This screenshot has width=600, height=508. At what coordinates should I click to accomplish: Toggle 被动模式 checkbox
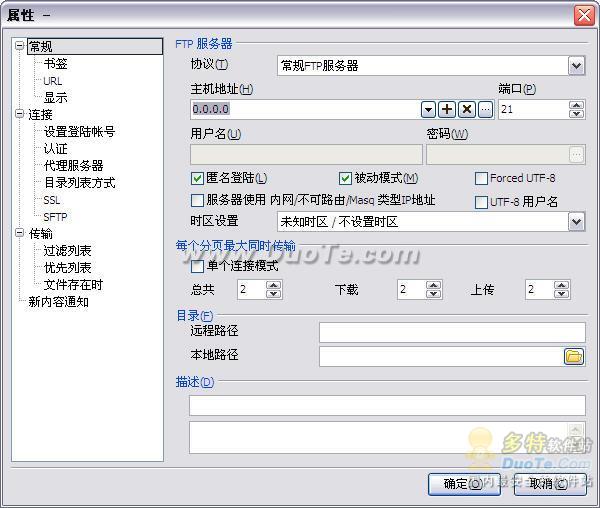coord(345,178)
